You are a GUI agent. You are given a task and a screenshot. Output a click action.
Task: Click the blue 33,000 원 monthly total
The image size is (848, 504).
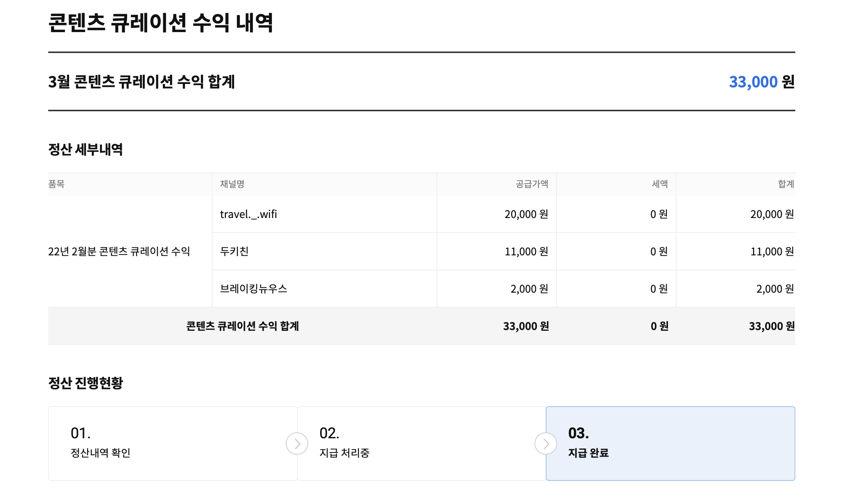[x=762, y=82]
